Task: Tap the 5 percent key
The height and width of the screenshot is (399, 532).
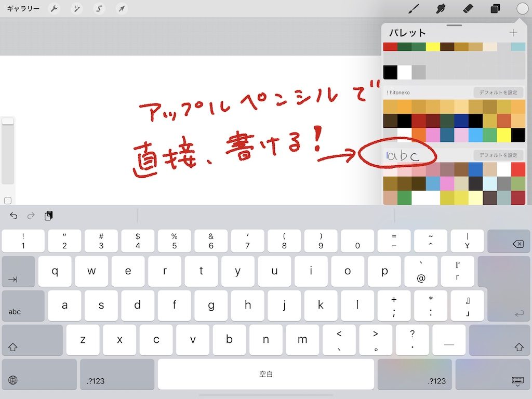Action: (x=175, y=241)
